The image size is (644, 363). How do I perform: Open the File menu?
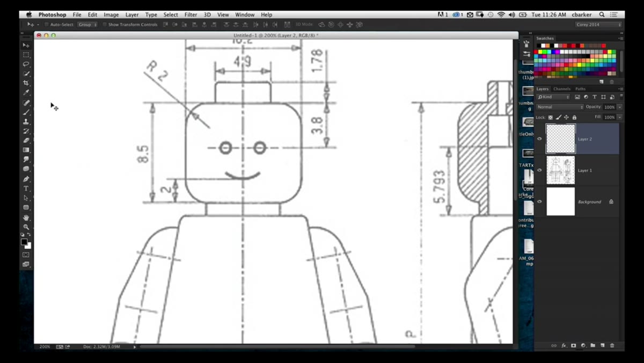[77, 14]
